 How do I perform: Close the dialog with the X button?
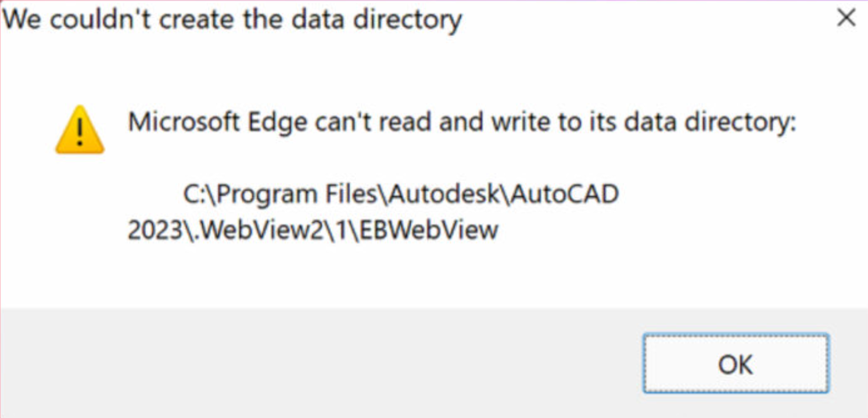(x=846, y=18)
